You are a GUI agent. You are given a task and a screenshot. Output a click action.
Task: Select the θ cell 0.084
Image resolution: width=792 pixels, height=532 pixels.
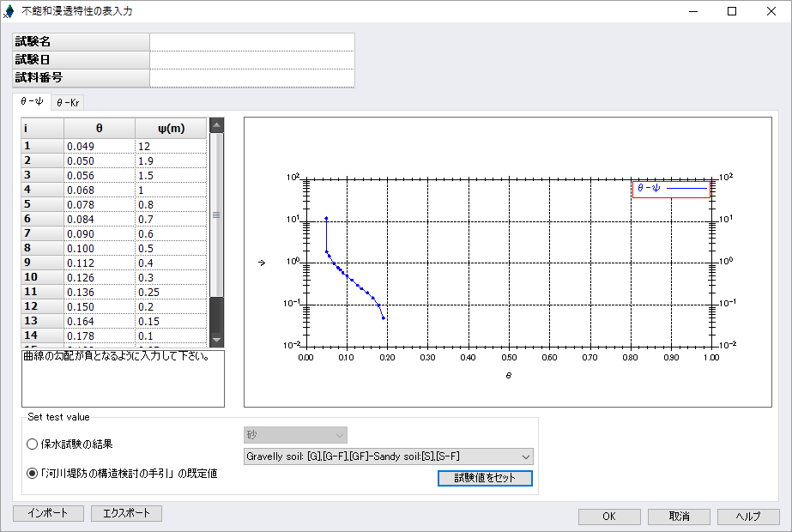tap(100, 220)
